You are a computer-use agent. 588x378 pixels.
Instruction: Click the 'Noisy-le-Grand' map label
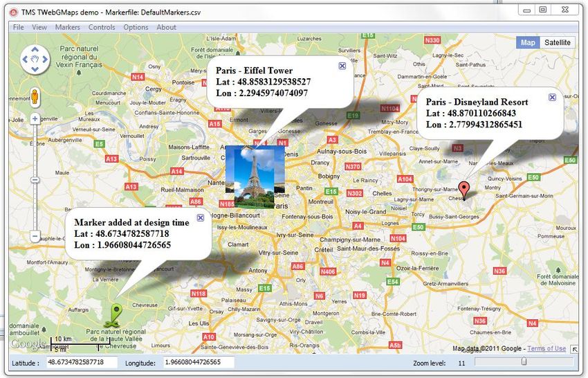(x=366, y=212)
